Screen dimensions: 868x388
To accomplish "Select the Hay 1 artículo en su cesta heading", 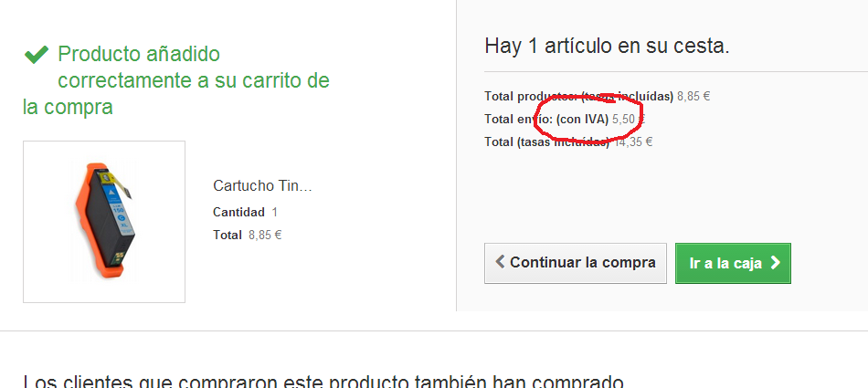I will pos(607,46).
